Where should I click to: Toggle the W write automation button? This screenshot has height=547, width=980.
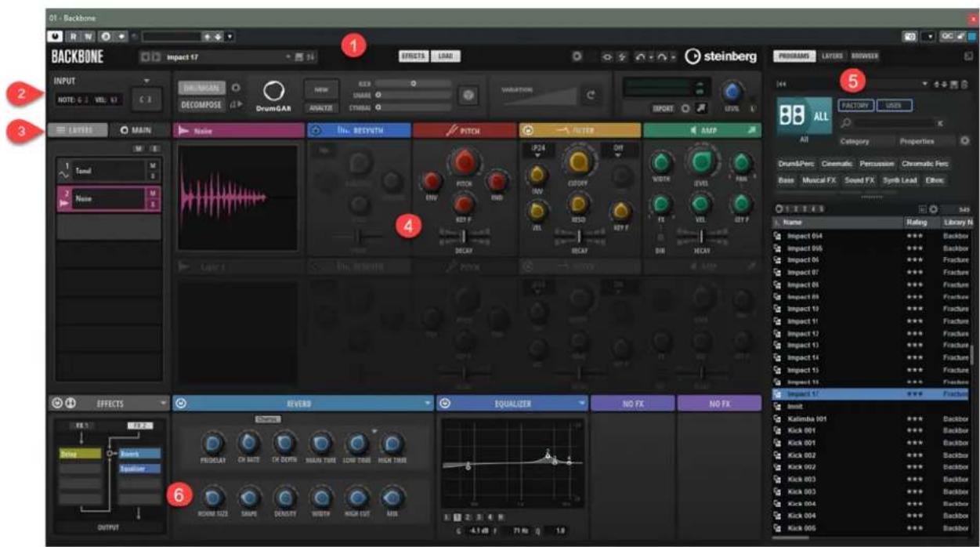tap(86, 36)
